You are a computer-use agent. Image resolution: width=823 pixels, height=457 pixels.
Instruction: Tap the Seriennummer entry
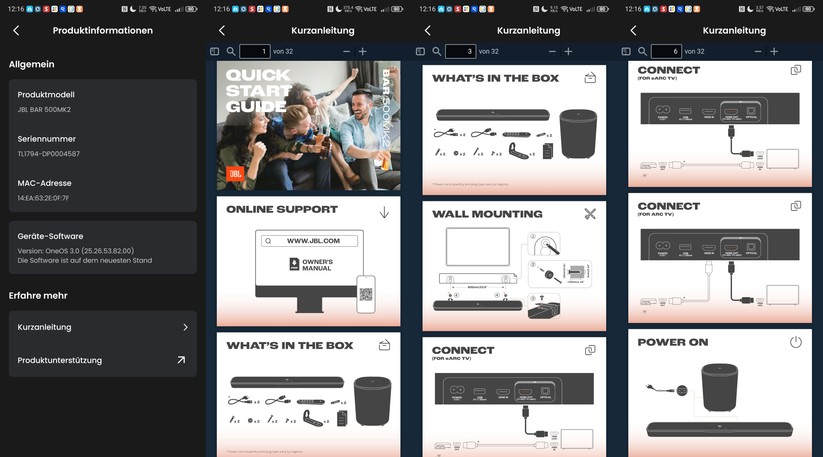pyautogui.click(x=102, y=146)
